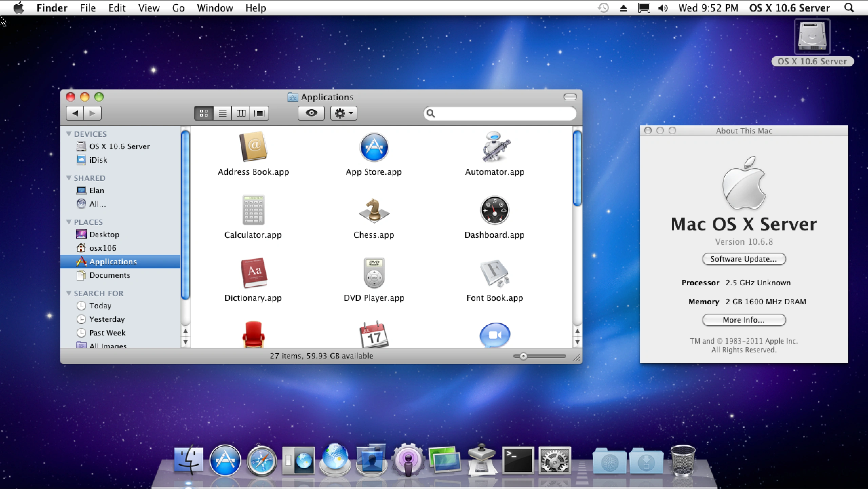Launch Safari from the Dock

(262, 461)
